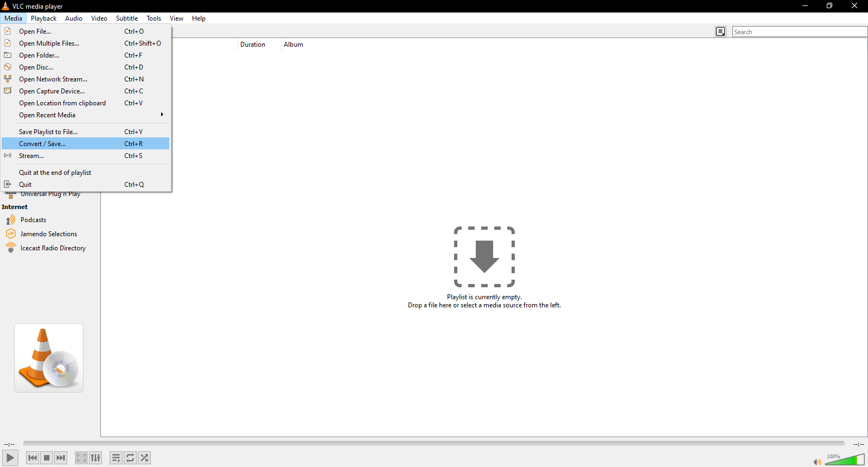Choose Save Playlist to File...
868x467 pixels.
coord(86,131)
